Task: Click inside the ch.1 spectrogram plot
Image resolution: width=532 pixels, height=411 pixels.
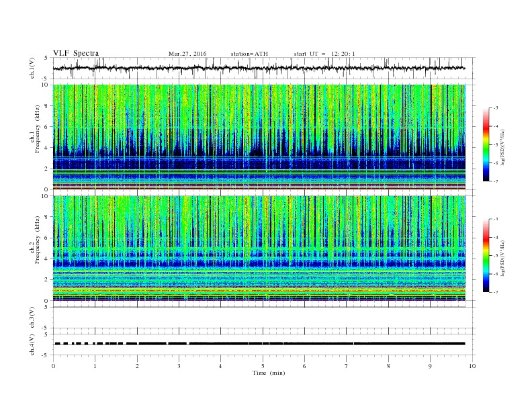Action: [259, 137]
